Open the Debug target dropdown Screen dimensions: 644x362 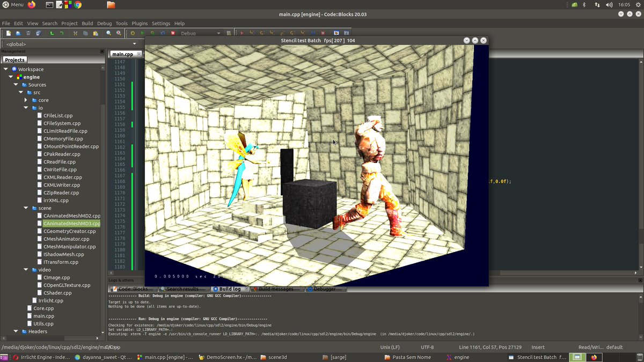218,33
